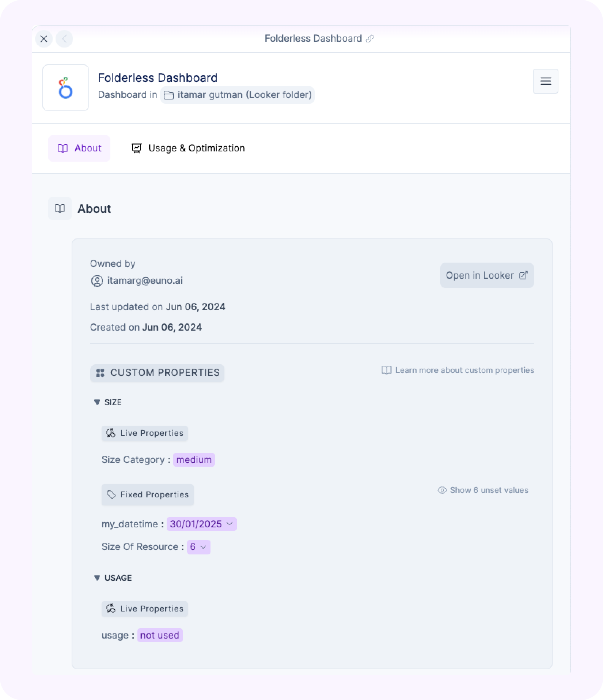Image resolution: width=603 pixels, height=700 pixels.
Task: Click the medium Size Category tag
Action: click(x=194, y=460)
